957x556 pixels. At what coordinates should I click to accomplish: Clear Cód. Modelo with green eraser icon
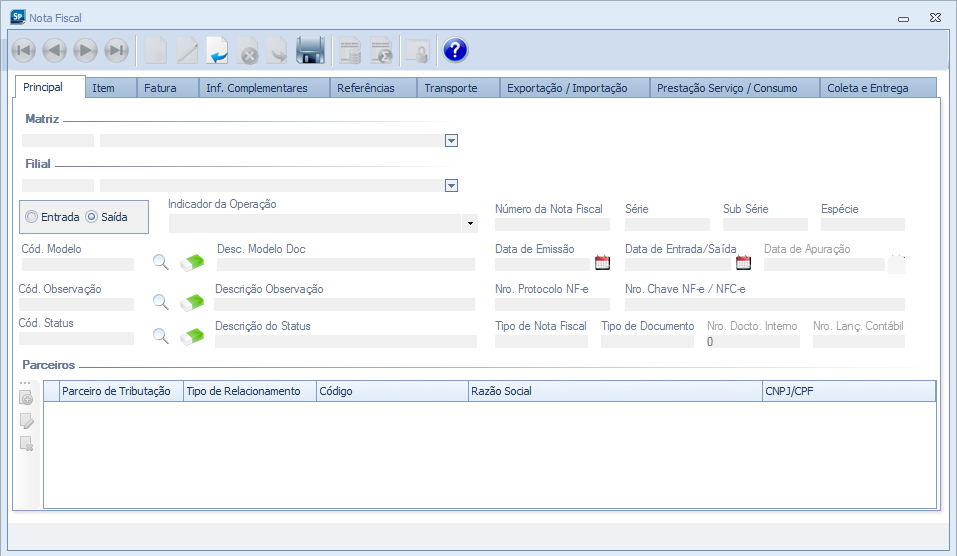click(192, 263)
